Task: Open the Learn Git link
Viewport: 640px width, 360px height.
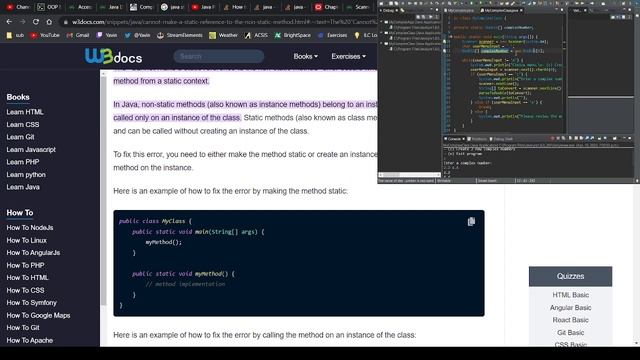Action: point(20,137)
